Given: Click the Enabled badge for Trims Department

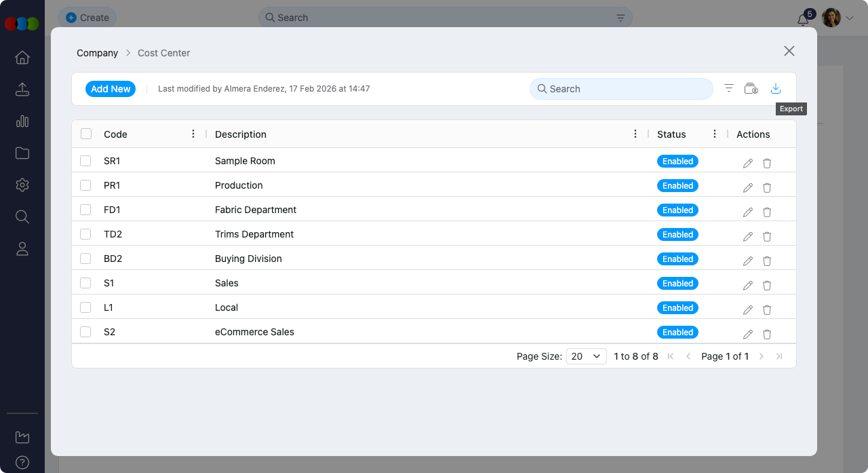Looking at the screenshot, I should point(677,234).
